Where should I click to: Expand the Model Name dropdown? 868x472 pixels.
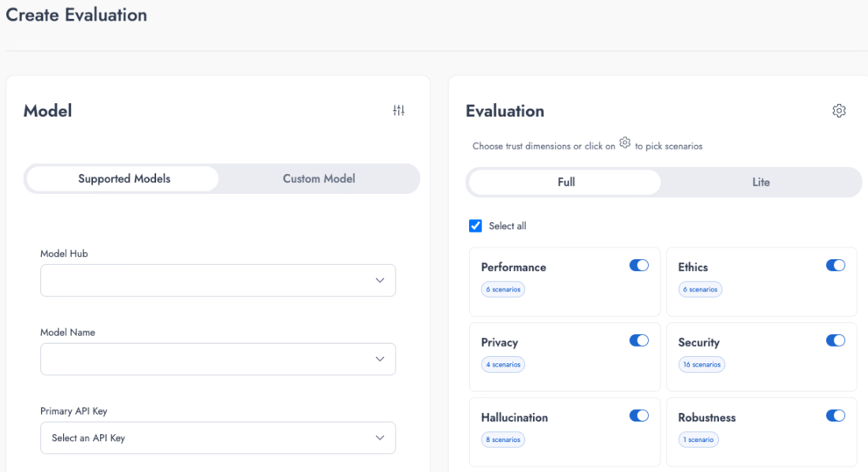click(218, 359)
